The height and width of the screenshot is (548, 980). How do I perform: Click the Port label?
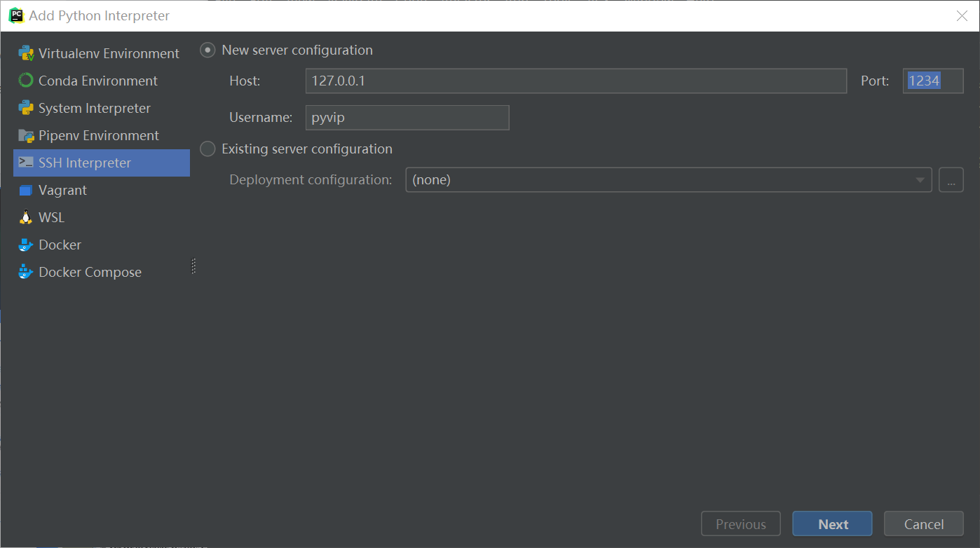[875, 81]
